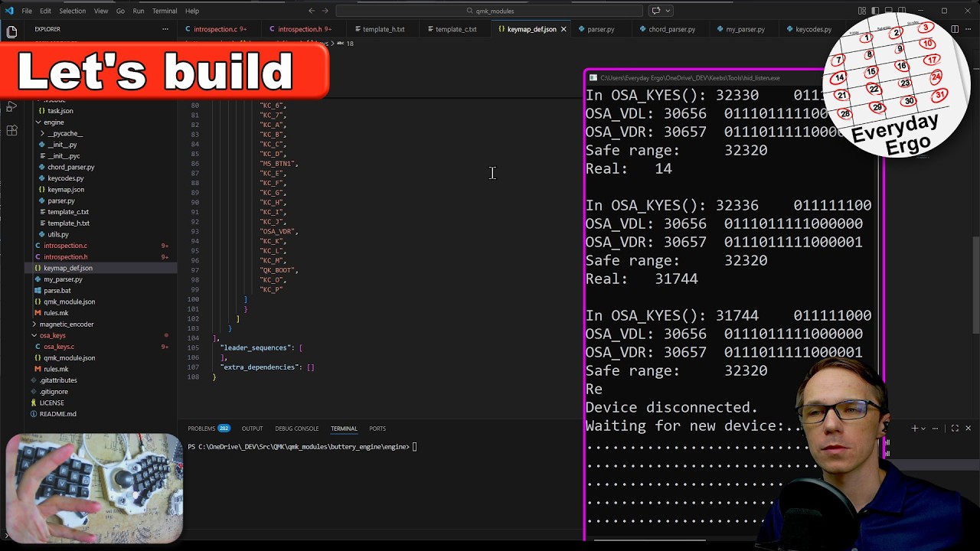This screenshot has height=551, width=980.
Task: Open utils.py in the Explorer tree
Action: (58, 234)
